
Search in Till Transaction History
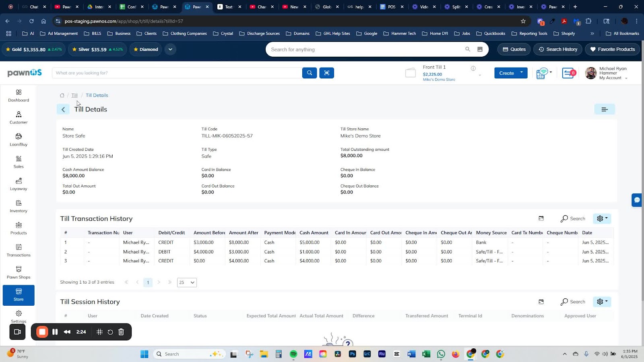click(x=573, y=218)
